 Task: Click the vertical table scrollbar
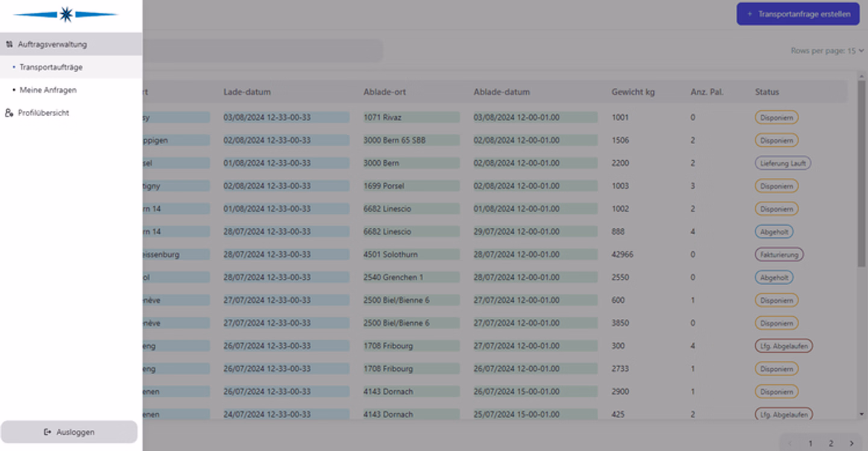click(861, 175)
